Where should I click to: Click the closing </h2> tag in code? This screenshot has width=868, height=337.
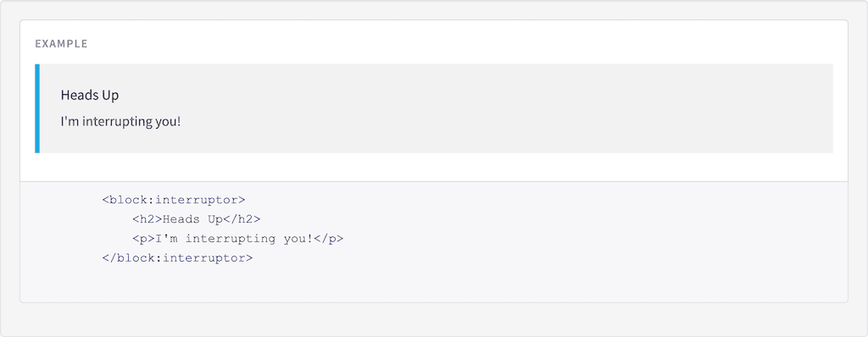pos(242,219)
